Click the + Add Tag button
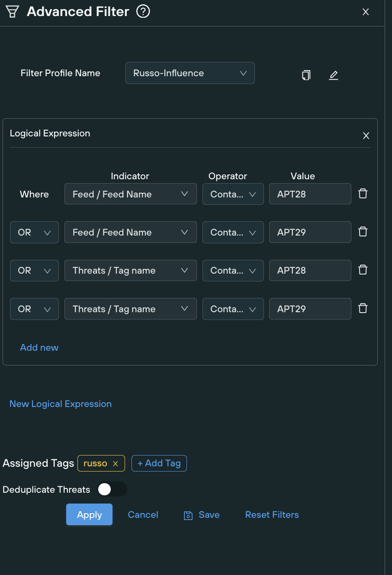The width and height of the screenshot is (392, 575). pyautogui.click(x=159, y=463)
